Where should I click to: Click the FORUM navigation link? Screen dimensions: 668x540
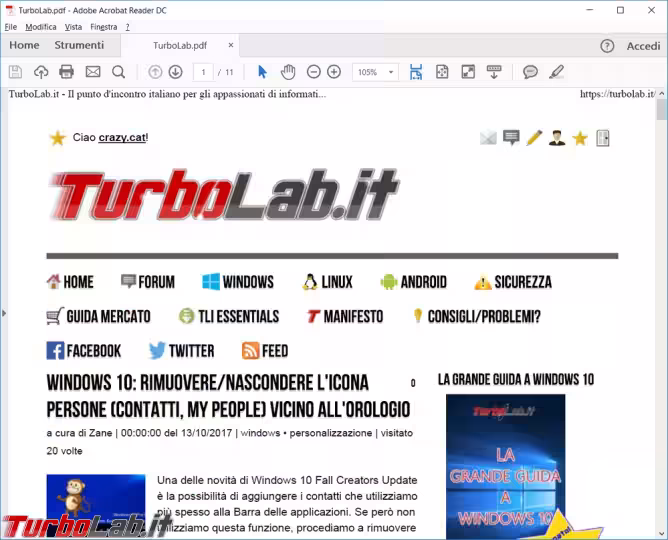click(x=148, y=282)
